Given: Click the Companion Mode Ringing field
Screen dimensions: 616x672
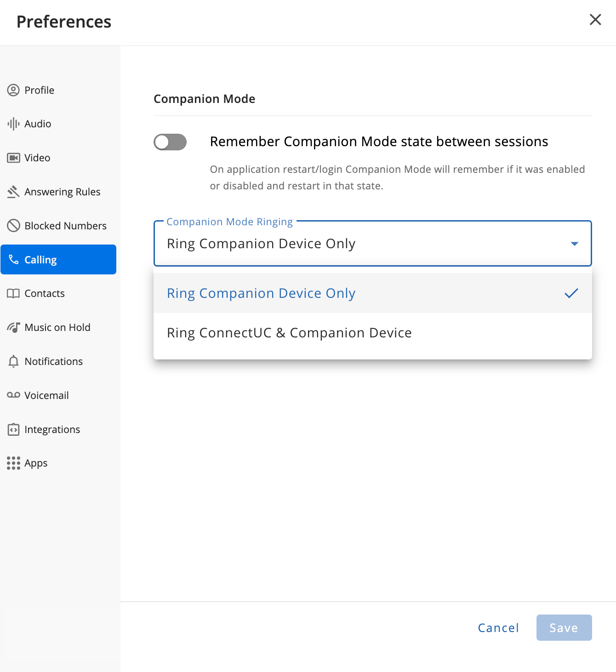Looking at the screenshot, I should point(372,244).
